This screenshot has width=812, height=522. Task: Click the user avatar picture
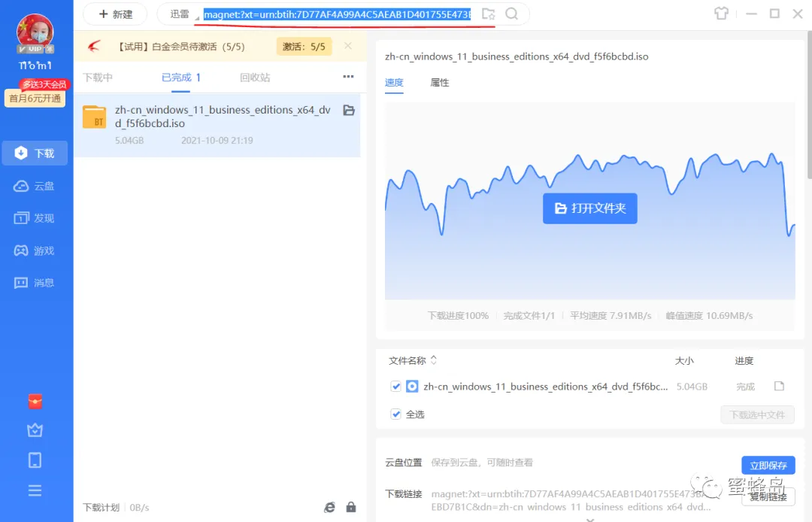coord(35,32)
